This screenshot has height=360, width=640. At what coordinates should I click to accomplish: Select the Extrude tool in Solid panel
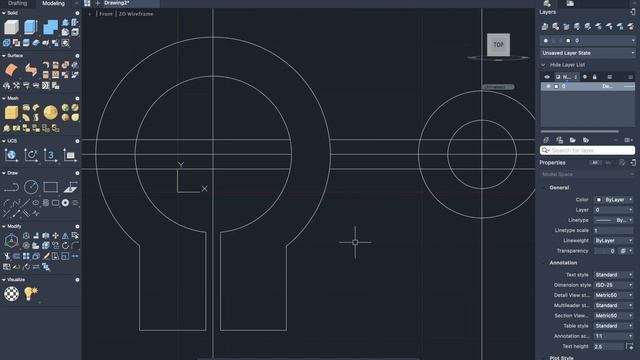click(31, 27)
